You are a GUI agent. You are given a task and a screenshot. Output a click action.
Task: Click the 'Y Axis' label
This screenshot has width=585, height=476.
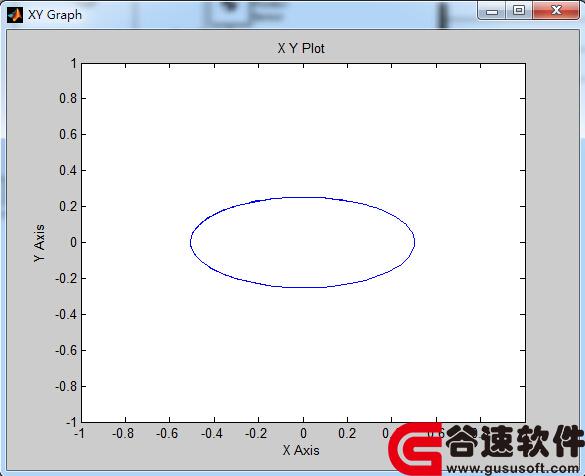pos(39,243)
